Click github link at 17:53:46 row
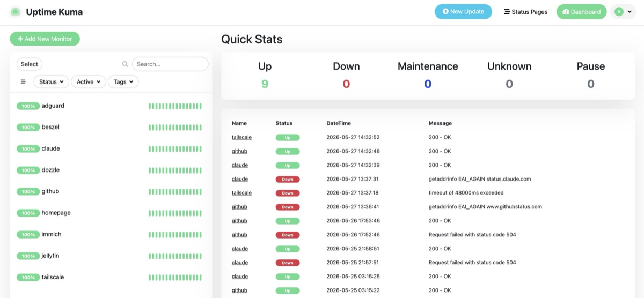The height and width of the screenshot is (298, 644). 239,221
